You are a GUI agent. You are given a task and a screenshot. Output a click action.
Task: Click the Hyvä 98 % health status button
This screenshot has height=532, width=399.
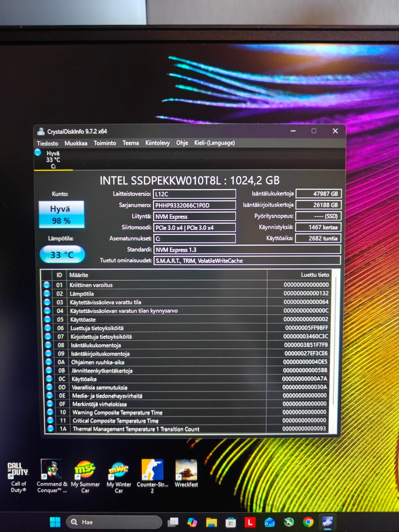click(61, 214)
